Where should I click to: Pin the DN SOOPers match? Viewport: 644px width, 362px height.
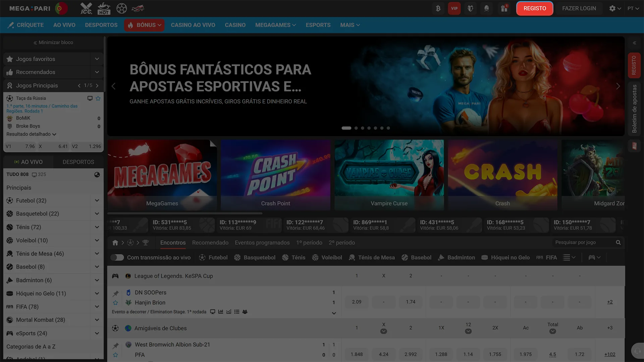(x=115, y=294)
